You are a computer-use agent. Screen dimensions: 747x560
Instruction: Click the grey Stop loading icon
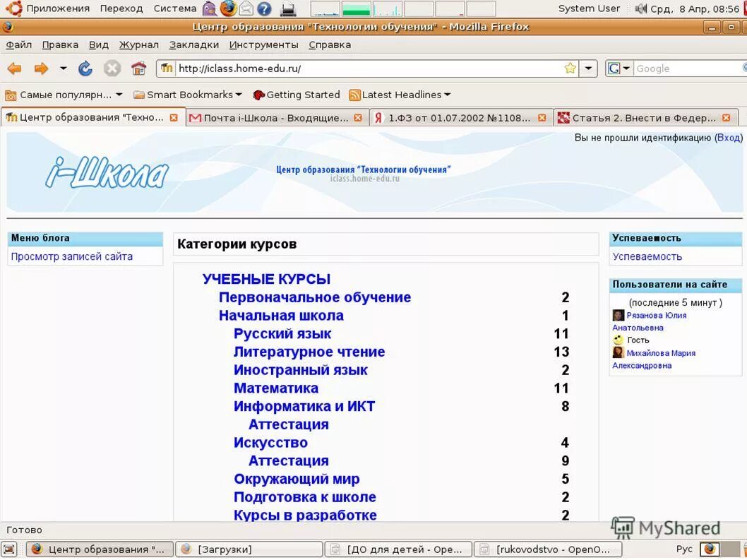coord(112,68)
